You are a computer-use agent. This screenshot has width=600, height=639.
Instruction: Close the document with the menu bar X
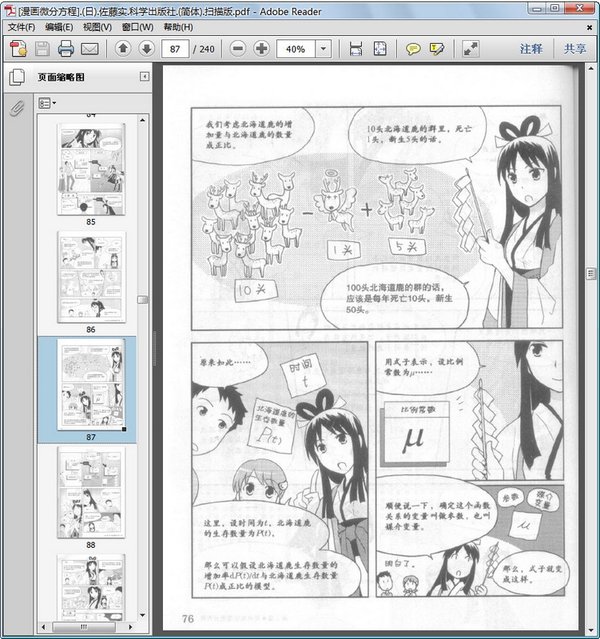[x=589, y=27]
